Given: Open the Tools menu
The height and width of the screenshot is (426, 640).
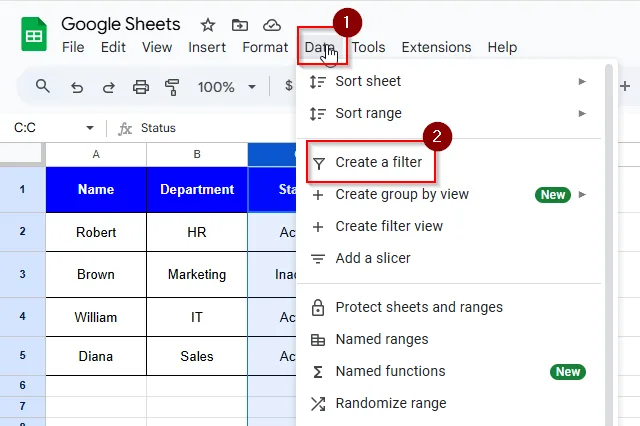Looking at the screenshot, I should point(368,47).
